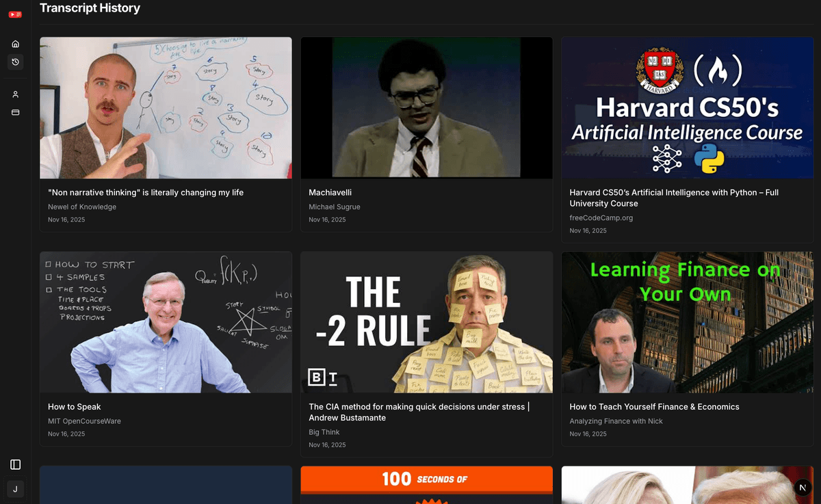The image size is (821, 504).
Task: Open the user profile icon in sidebar
Action: coord(15,94)
